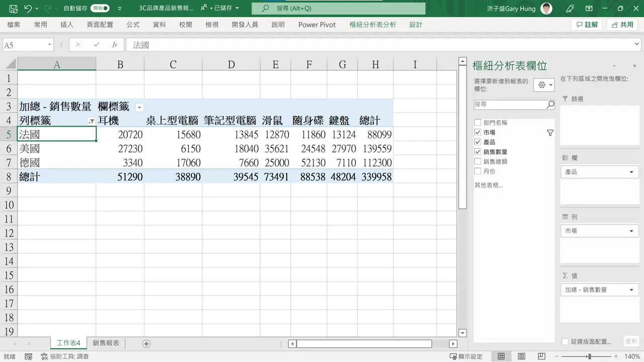
Task: Uncheck the 市場 field checkbox
Action: 478,132
